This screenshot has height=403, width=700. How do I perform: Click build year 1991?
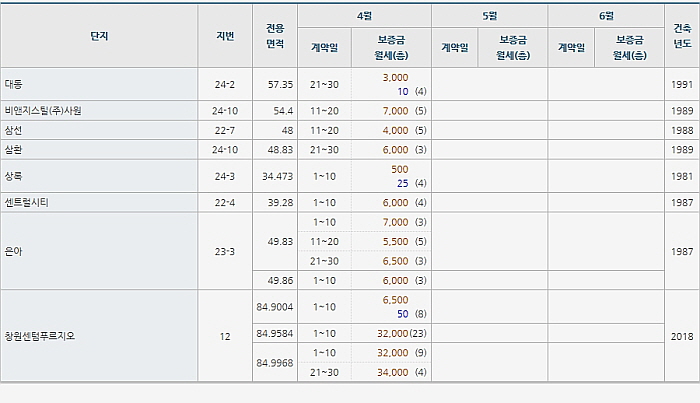[682, 84]
